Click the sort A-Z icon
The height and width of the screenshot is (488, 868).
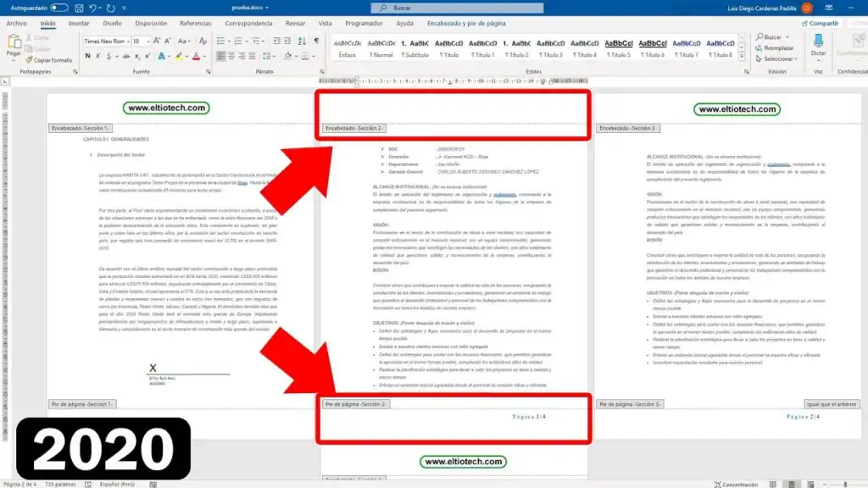[302, 41]
